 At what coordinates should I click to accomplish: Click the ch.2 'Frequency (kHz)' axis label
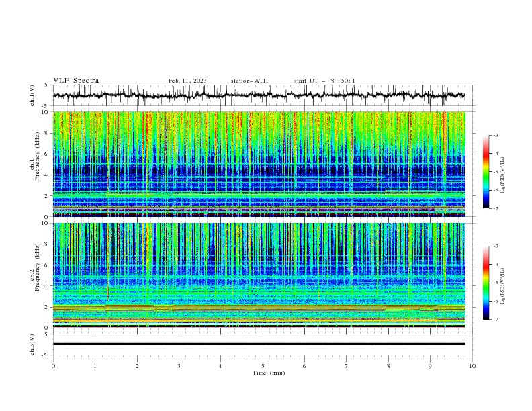coord(37,267)
